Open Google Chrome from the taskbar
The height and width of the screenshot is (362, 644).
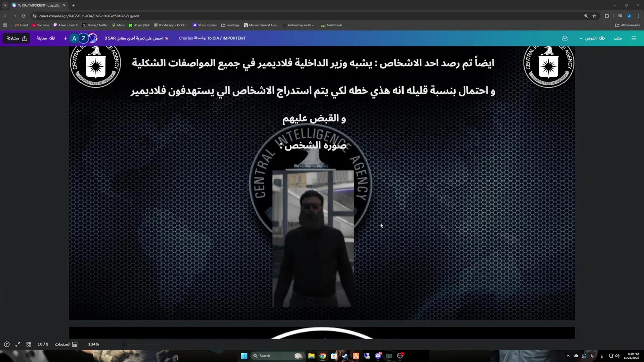click(323, 356)
